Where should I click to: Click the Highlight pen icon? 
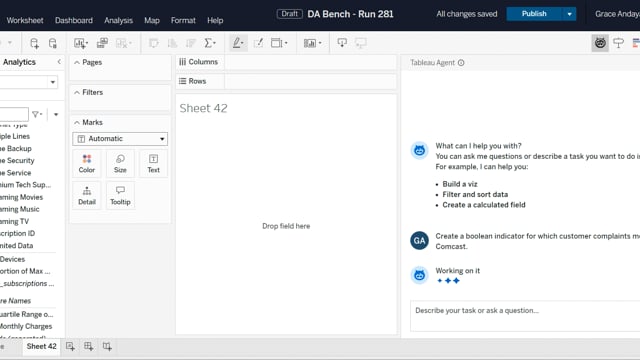(x=237, y=43)
